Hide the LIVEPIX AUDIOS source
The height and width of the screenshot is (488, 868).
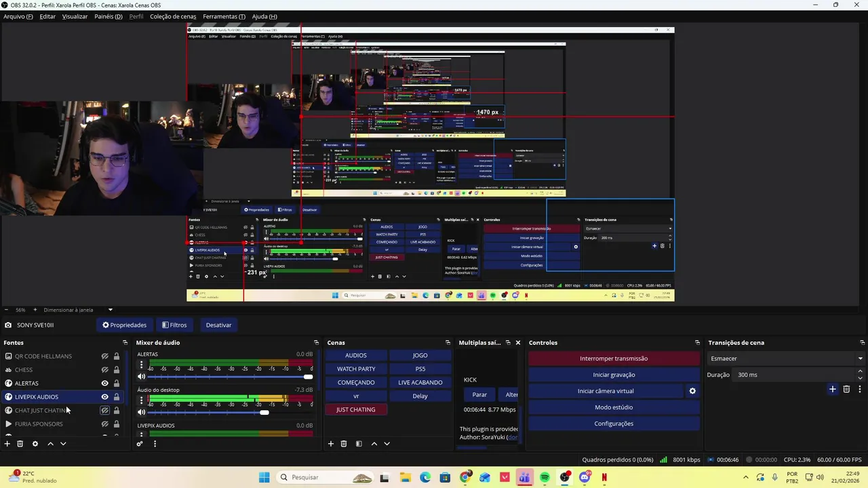click(105, 397)
